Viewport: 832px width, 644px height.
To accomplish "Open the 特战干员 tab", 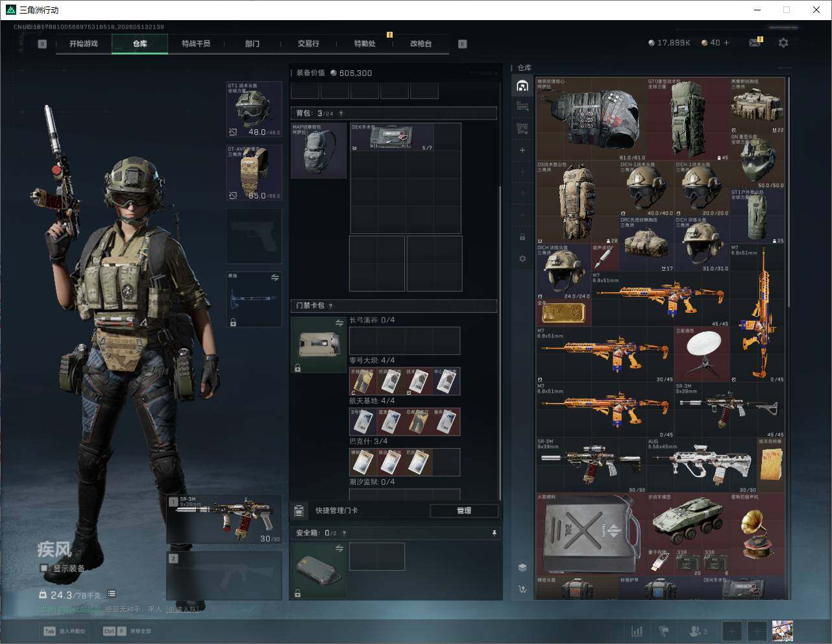I will coord(196,43).
